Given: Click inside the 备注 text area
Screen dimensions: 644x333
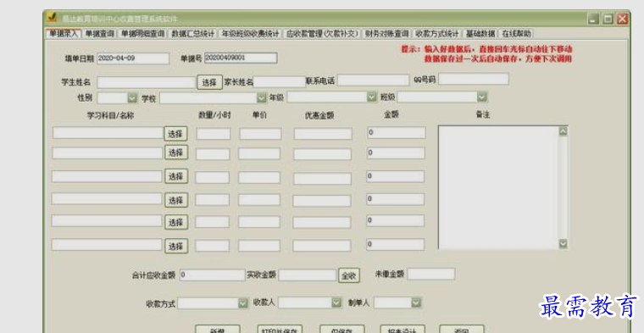Looking at the screenshot, I should point(498,187).
